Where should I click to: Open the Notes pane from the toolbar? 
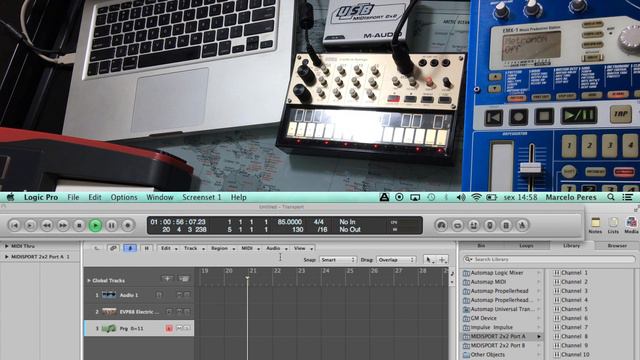[595, 225]
